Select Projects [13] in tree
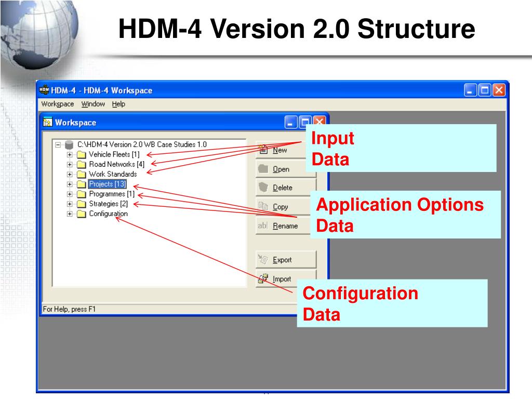532x399 pixels. (x=107, y=184)
